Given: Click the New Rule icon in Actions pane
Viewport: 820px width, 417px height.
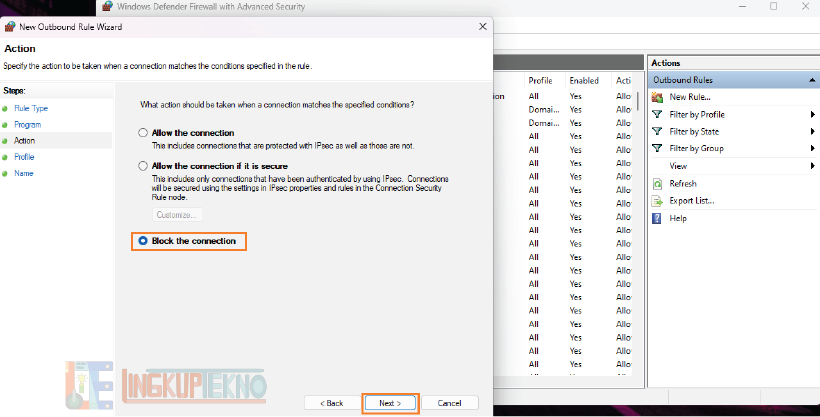Looking at the screenshot, I should [657, 97].
